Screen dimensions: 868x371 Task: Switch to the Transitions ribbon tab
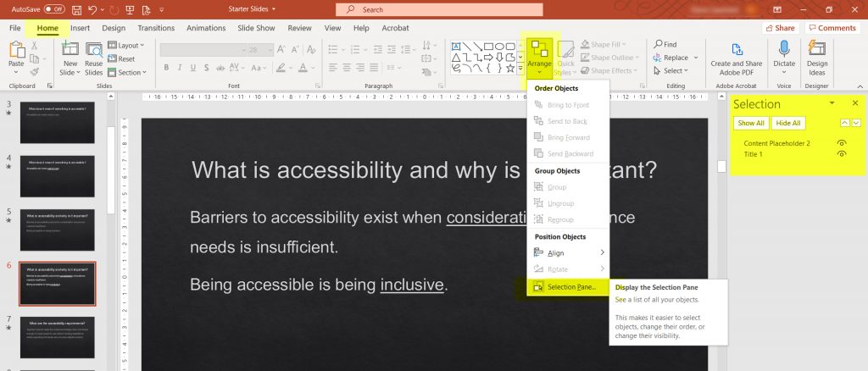click(x=156, y=28)
